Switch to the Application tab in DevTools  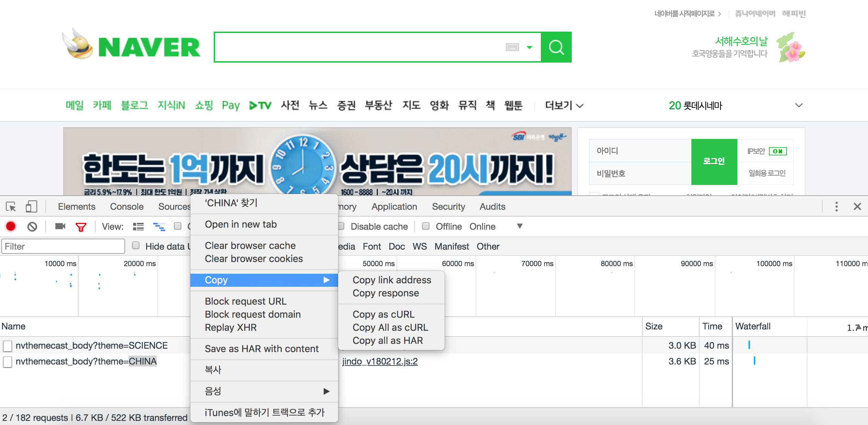(394, 206)
